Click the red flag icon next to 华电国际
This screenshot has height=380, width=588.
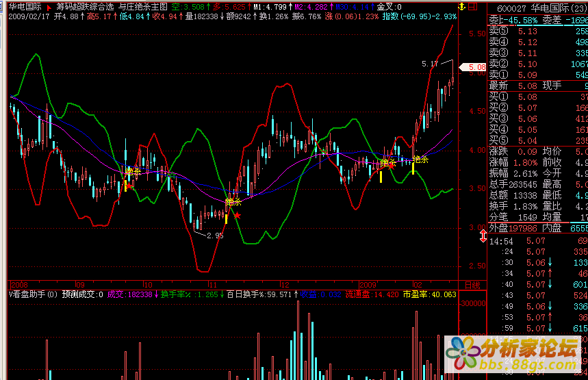point(49,7)
